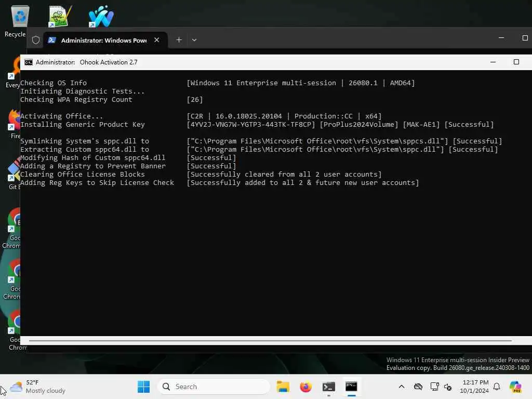The width and height of the screenshot is (532, 399).
Task: Click the taskbar Search box
Action: [x=214, y=387]
